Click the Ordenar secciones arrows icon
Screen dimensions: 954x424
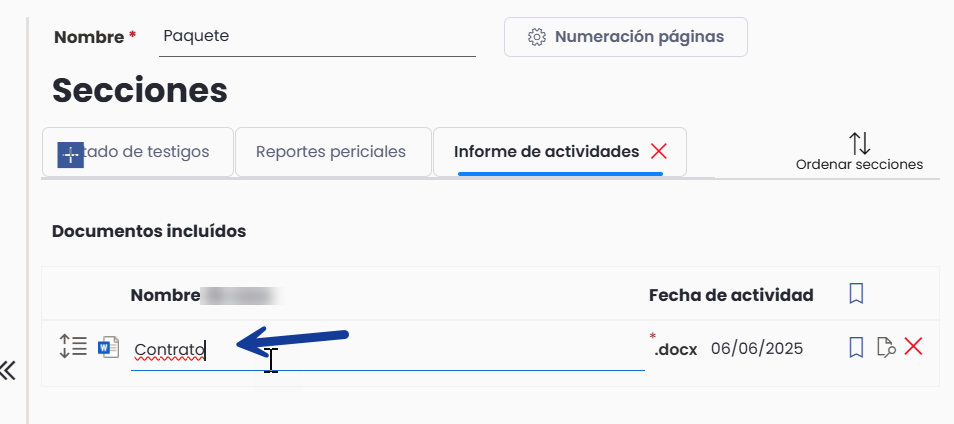pos(859,143)
